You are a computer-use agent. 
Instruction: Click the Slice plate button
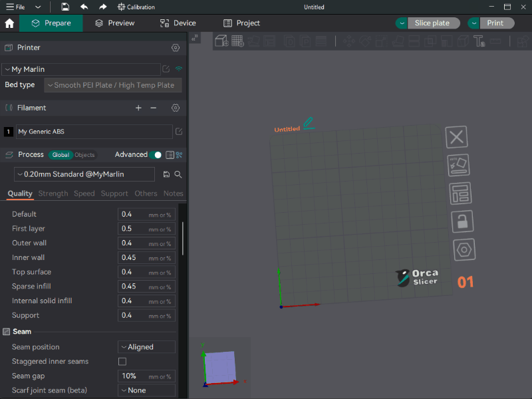pyautogui.click(x=432, y=23)
